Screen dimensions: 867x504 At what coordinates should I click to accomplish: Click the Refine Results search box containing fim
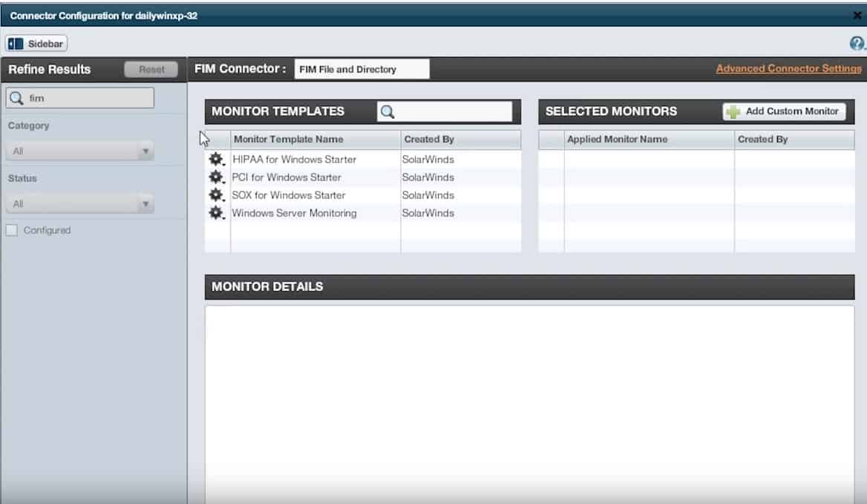coord(80,98)
